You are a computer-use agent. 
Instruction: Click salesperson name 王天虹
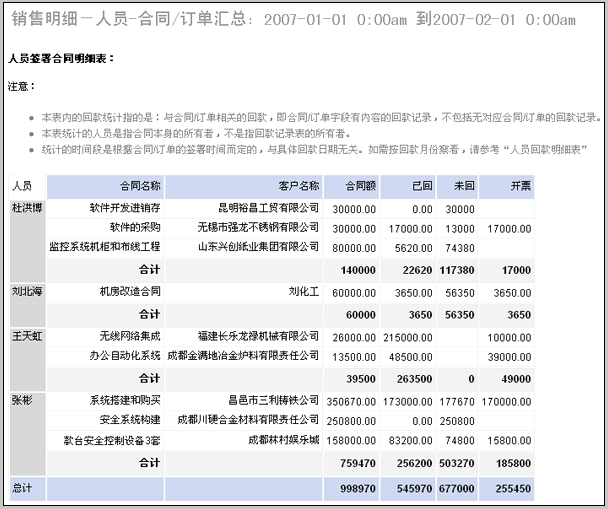pyautogui.click(x=27, y=335)
